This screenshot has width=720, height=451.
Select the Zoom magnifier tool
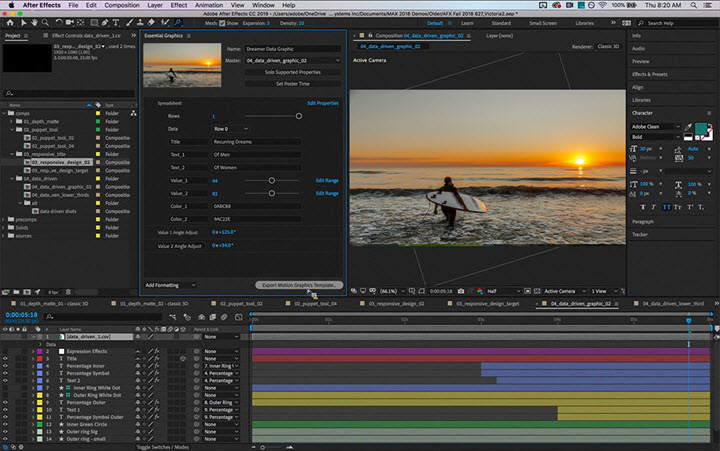(x=46, y=20)
